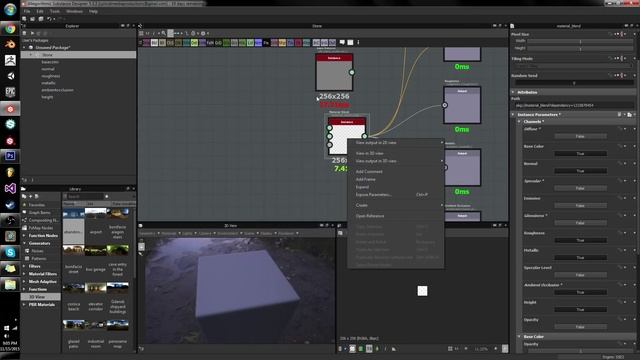640x360 pixels.
Task: Open Unity from the taskbar
Action: coord(10,76)
